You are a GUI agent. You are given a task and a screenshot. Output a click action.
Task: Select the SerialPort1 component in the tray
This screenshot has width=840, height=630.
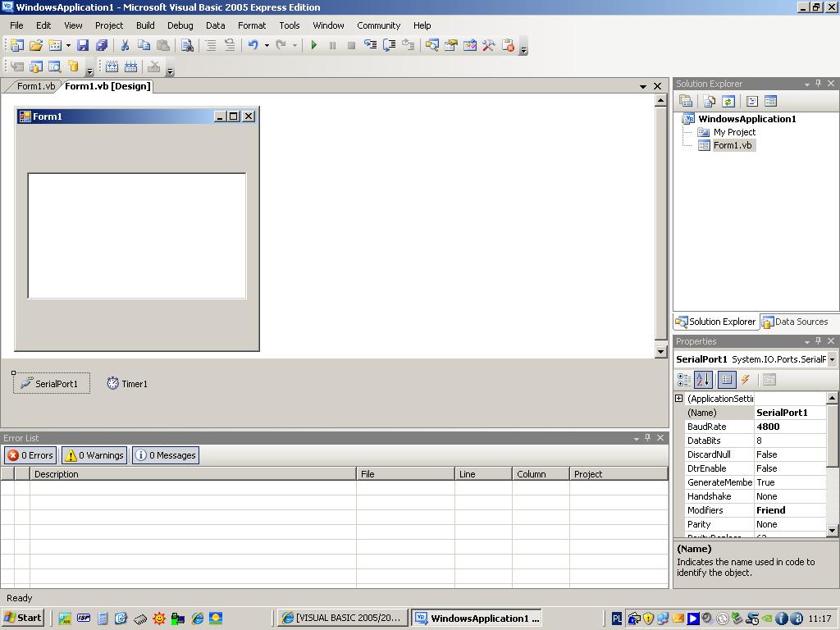[x=51, y=383]
